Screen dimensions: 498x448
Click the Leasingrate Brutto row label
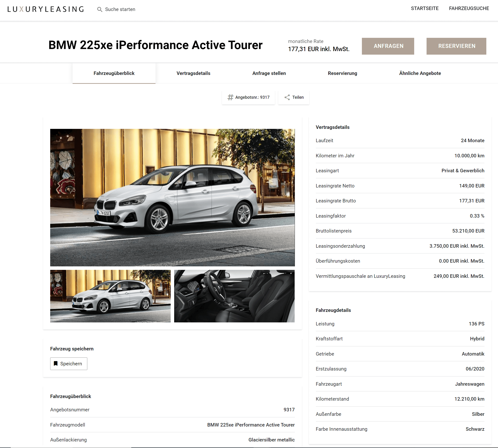[x=336, y=201]
